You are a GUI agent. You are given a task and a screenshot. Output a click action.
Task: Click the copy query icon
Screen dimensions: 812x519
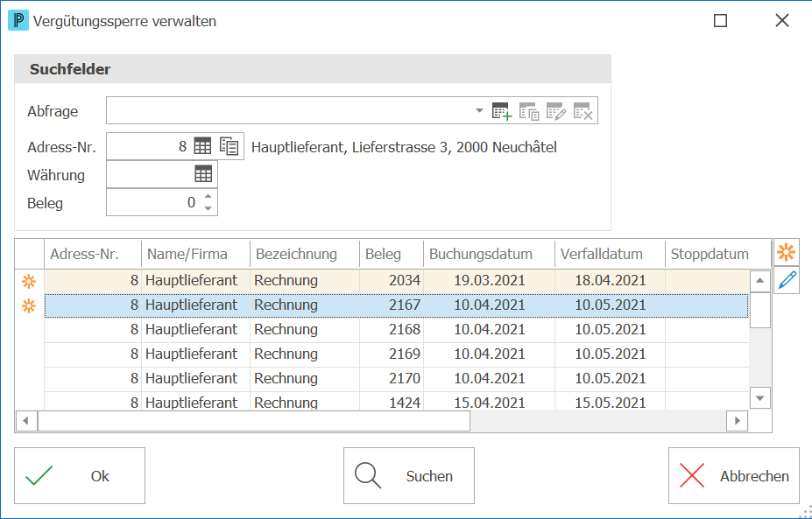pos(529,111)
